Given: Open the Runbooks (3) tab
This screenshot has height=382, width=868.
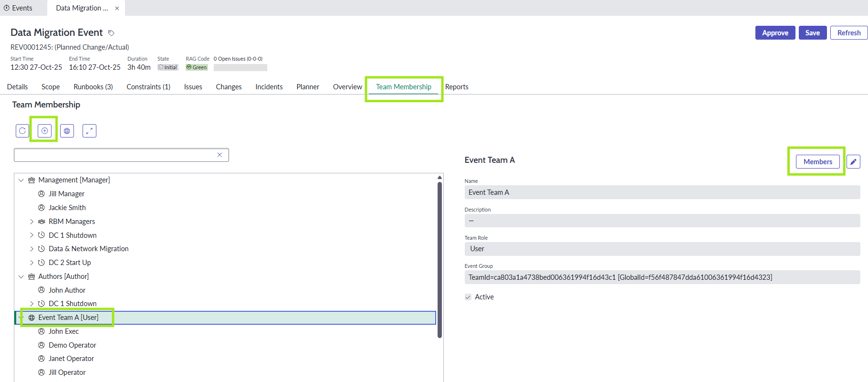Looking at the screenshot, I should [93, 87].
